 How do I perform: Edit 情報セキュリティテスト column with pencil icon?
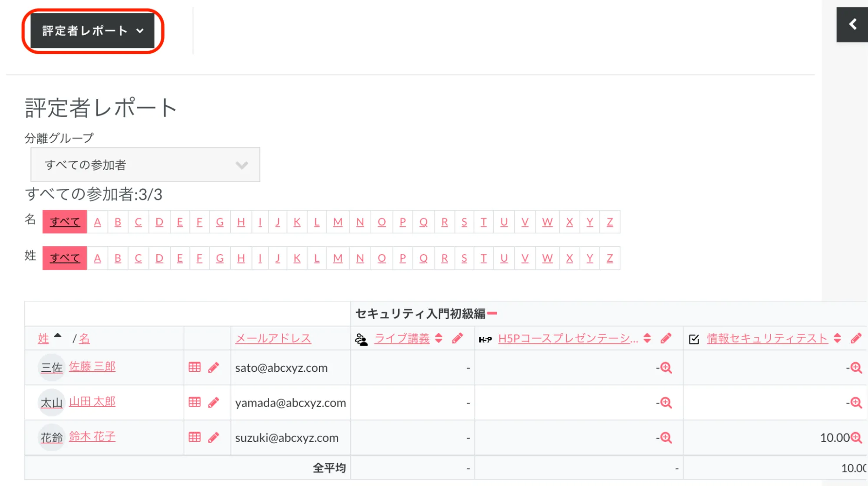tap(856, 338)
